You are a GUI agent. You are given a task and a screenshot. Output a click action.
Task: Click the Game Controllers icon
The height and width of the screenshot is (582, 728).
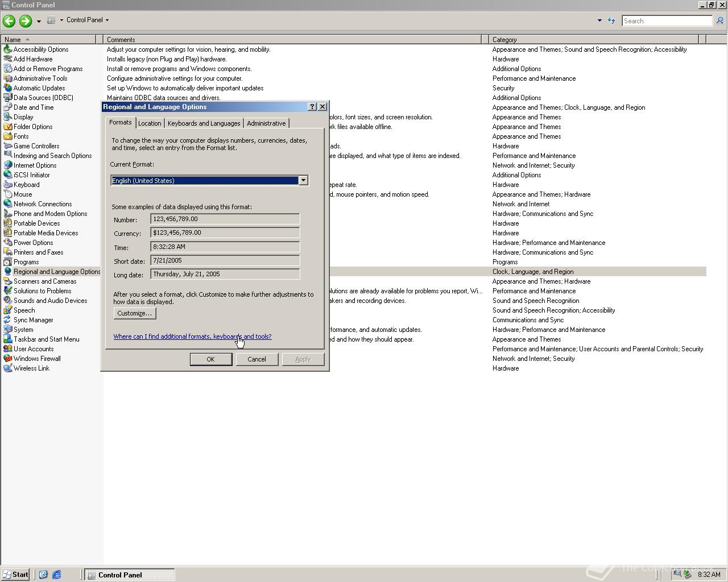pos(7,146)
